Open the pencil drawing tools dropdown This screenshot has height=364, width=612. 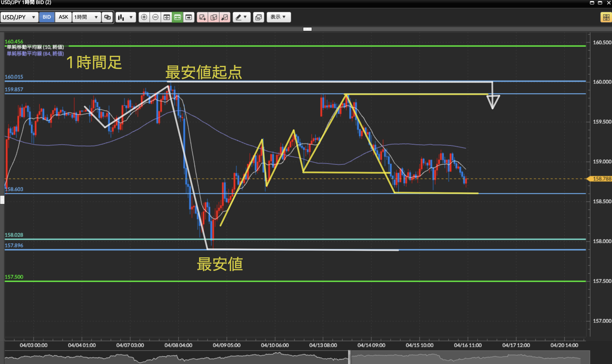(241, 17)
